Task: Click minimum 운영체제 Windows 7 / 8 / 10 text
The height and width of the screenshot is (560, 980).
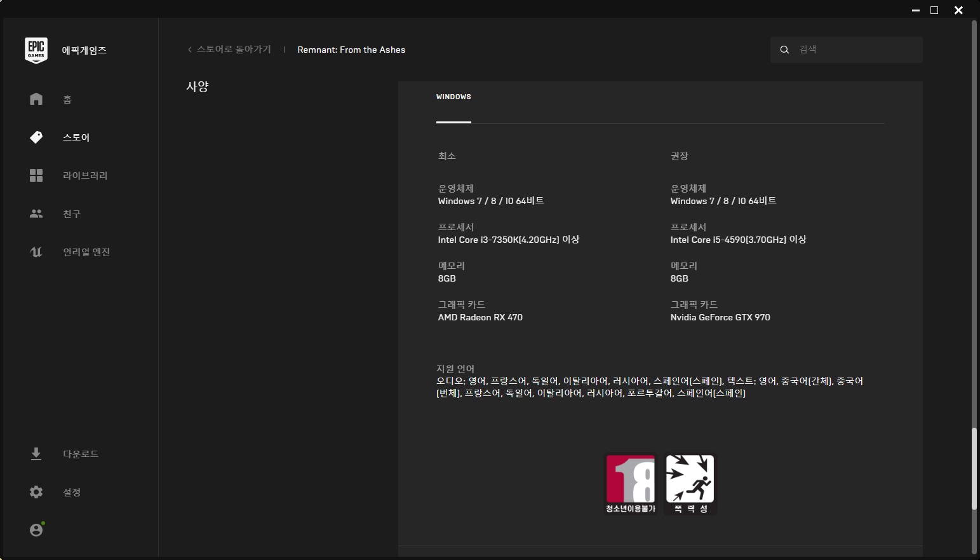Action: 491,201
